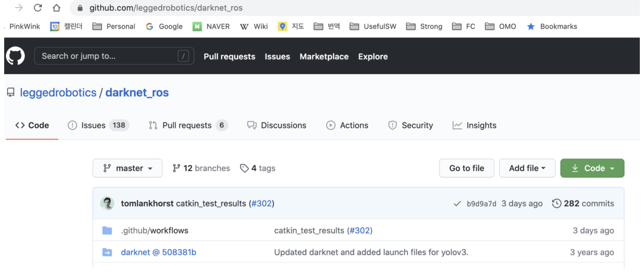Open the Insights tab
The height and width of the screenshot is (280, 644).
click(x=475, y=125)
